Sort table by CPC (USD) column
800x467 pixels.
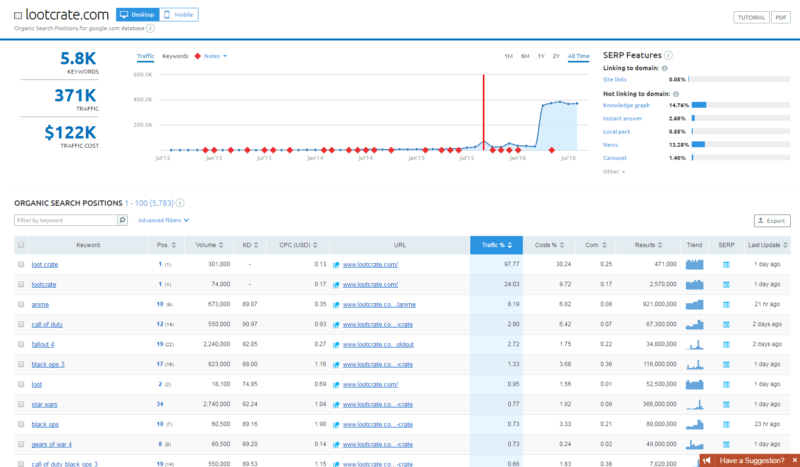[298, 245]
